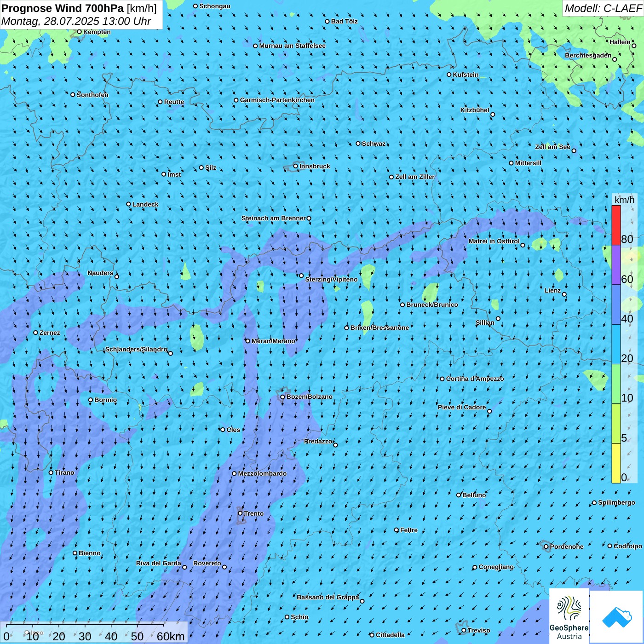Click the Bozen/Bolzano city marker
The image size is (644, 644).
[283, 397]
